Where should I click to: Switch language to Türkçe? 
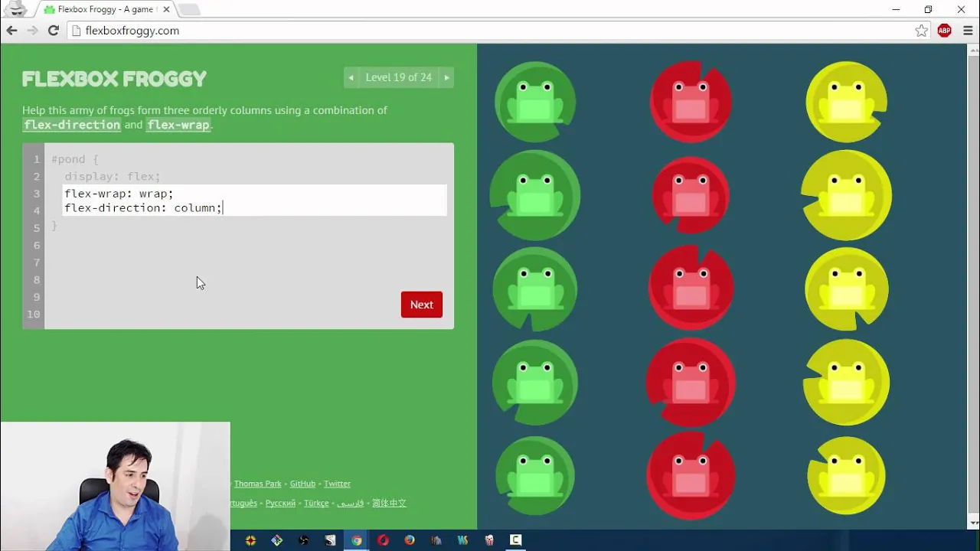(316, 503)
